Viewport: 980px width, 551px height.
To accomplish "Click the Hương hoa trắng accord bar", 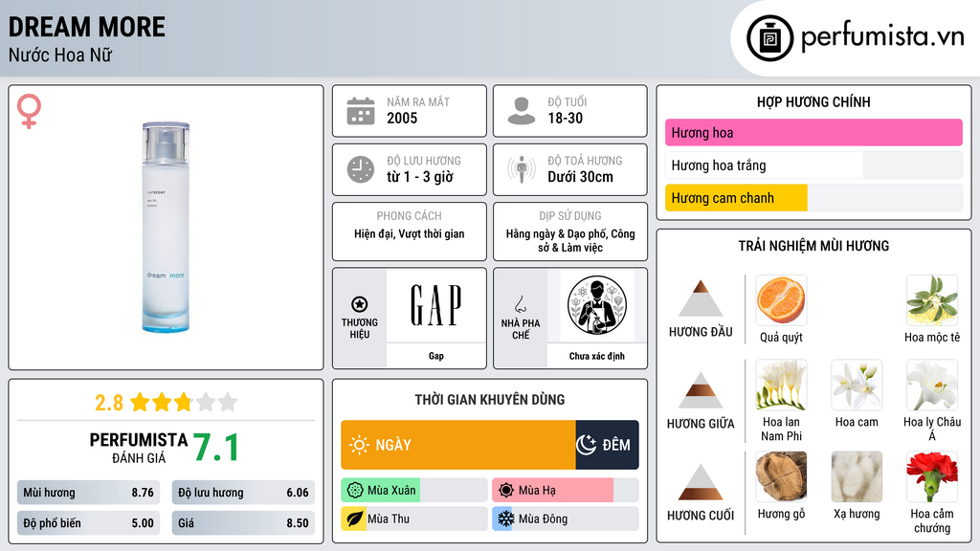I will (x=813, y=165).
